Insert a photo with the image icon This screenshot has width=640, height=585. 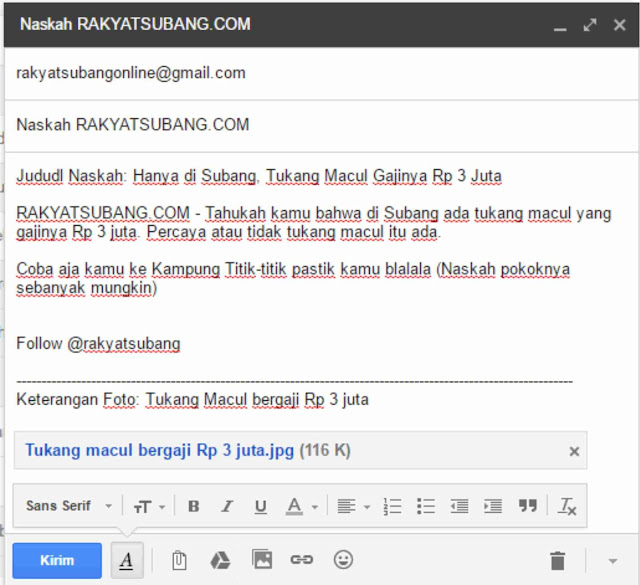coord(262,559)
